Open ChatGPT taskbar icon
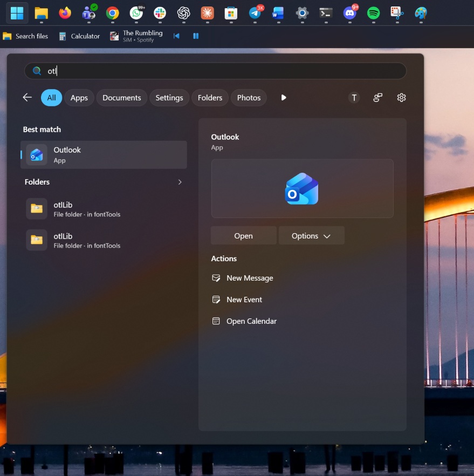The width and height of the screenshot is (474, 476). (x=184, y=13)
